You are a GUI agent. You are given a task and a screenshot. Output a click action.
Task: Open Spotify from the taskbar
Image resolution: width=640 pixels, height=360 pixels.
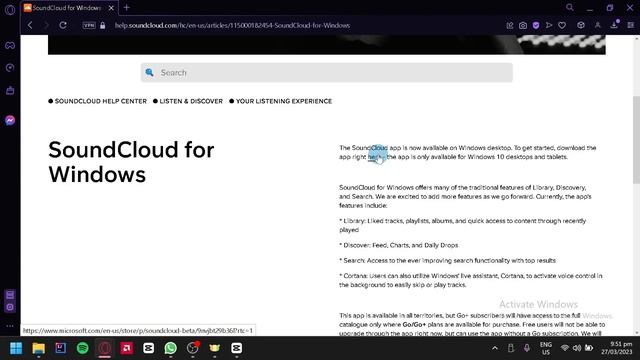[82, 348]
